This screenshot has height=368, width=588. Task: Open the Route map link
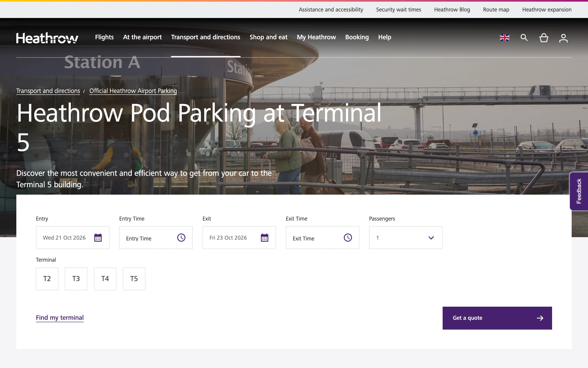click(x=496, y=10)
